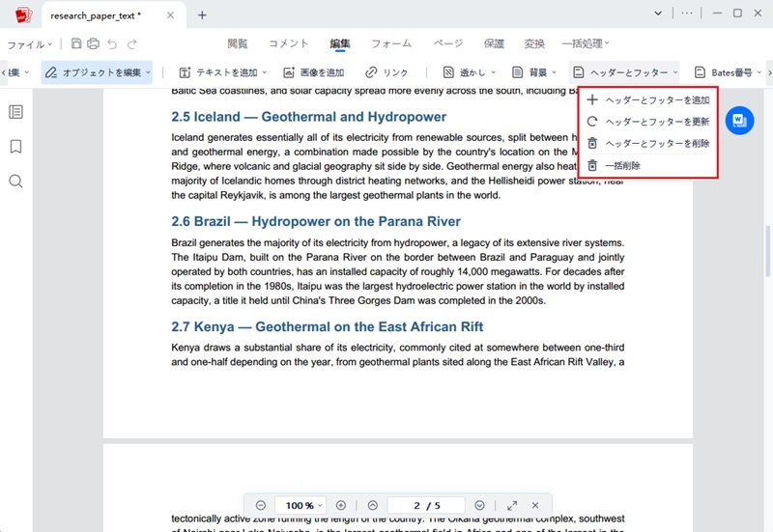The image size is (773, 532).
Task: Open the more options ellipsis menu
Action: pyautogui.click(x=687, y=14)
